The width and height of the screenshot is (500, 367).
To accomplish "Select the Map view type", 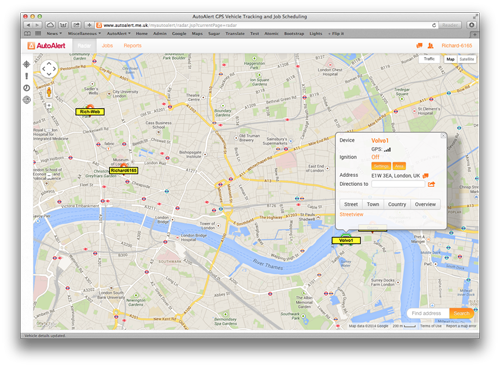I will coord(450,59).
